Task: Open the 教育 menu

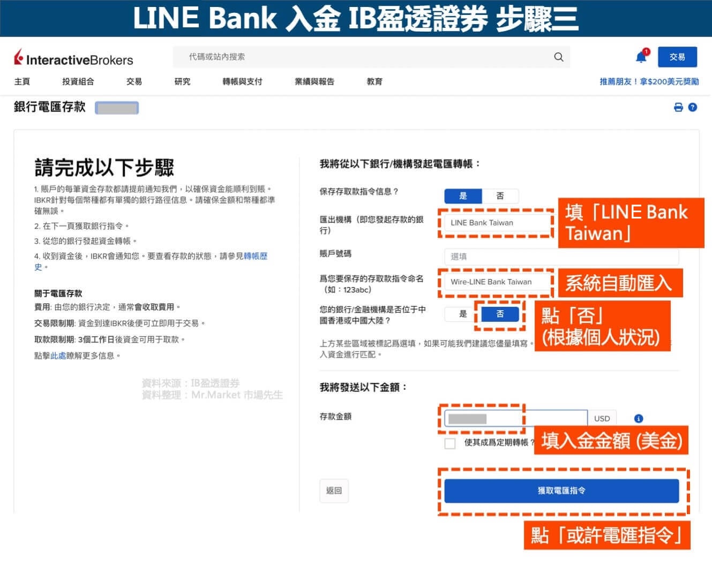Action: pos(374,81)
